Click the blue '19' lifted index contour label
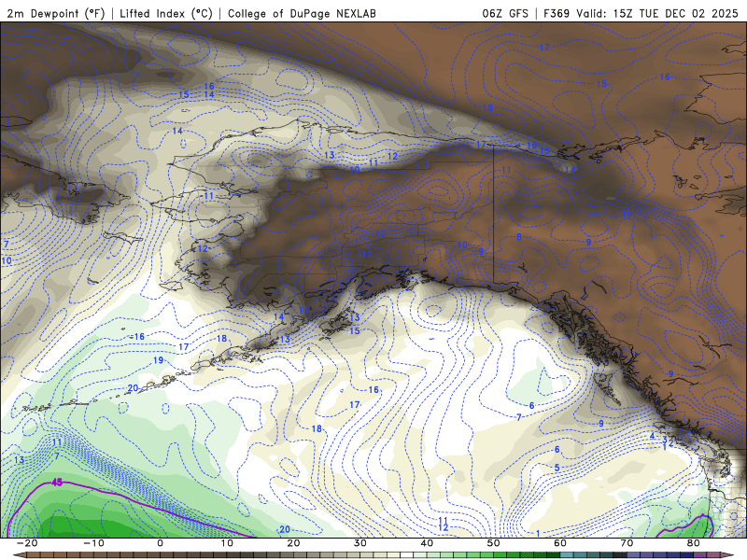This screenshot has width=747, height=560. pyautogui.click(x=158, y=360)
